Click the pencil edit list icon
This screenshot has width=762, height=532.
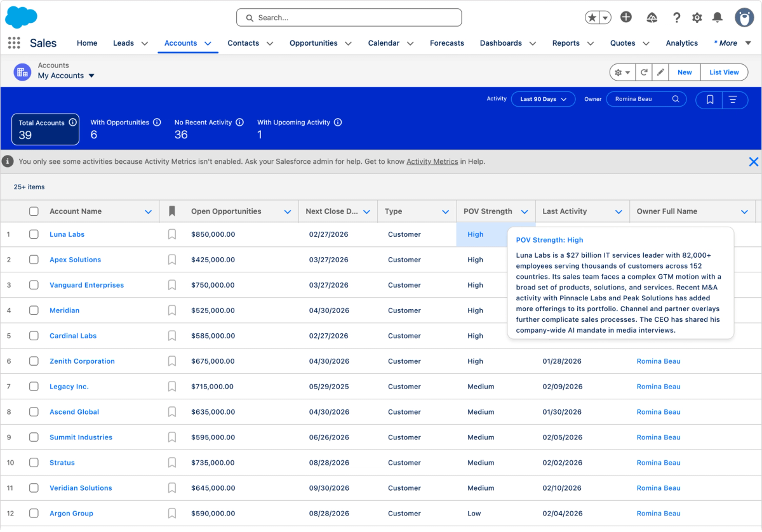pos(660,72)
